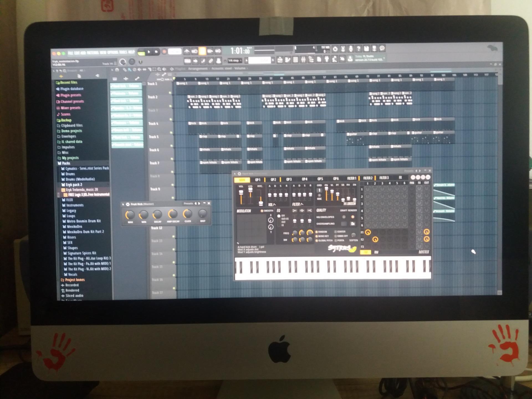The image size is (532, 399).
Task: Click the speech bubble news icon
Action: (x=382, y=48)
